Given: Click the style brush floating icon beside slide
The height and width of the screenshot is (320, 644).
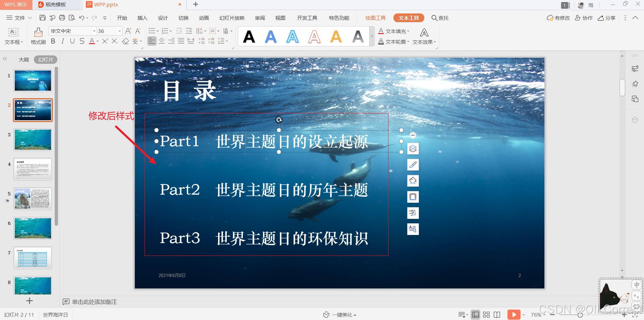Looking at the screenshot, I should click(413, 165).
